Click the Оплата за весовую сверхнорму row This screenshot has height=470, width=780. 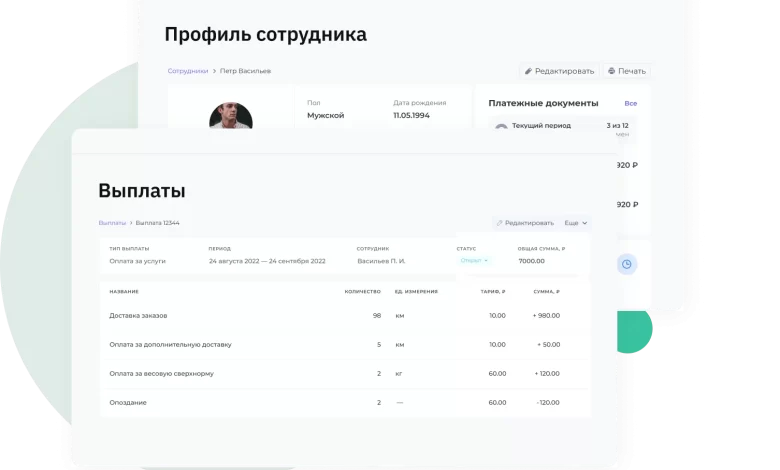344,374
